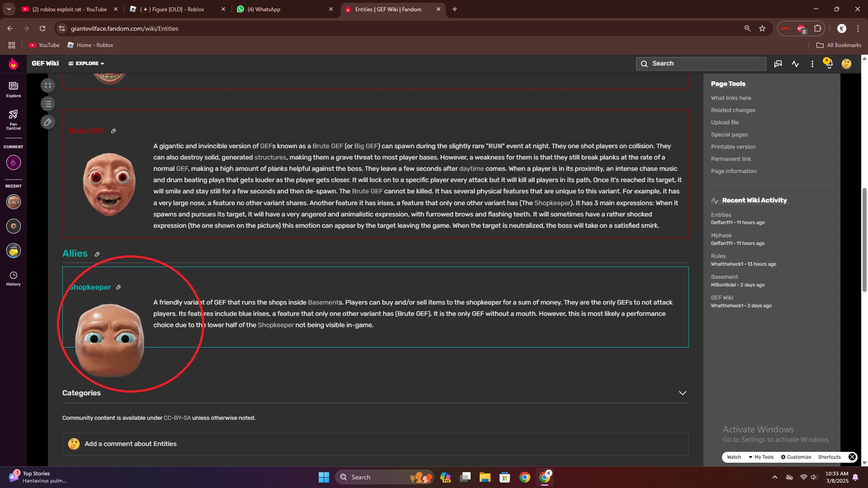Adjust system volume from the taskbar
The width and height of the screenshot is (868, 488).
tap(814, 477)
